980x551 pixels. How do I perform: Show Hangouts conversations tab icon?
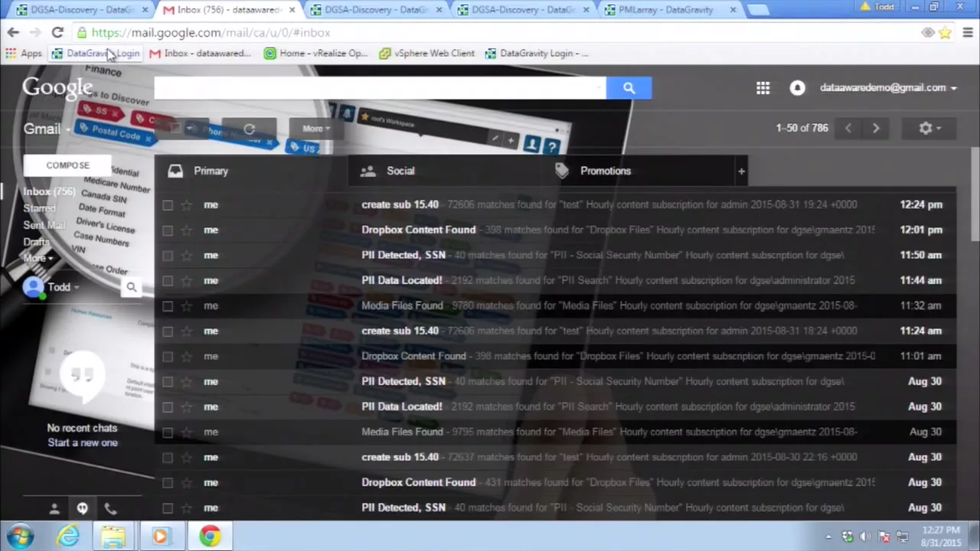(82, 508)
